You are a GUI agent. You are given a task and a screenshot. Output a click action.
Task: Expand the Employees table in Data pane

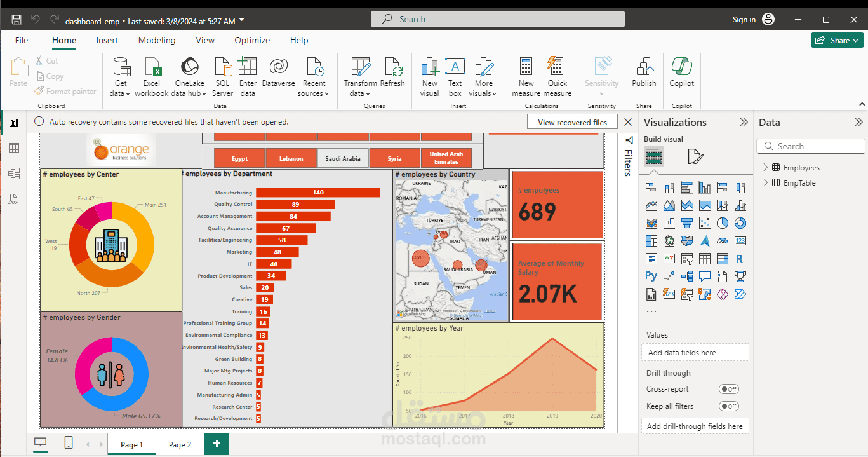click(766, 168)
